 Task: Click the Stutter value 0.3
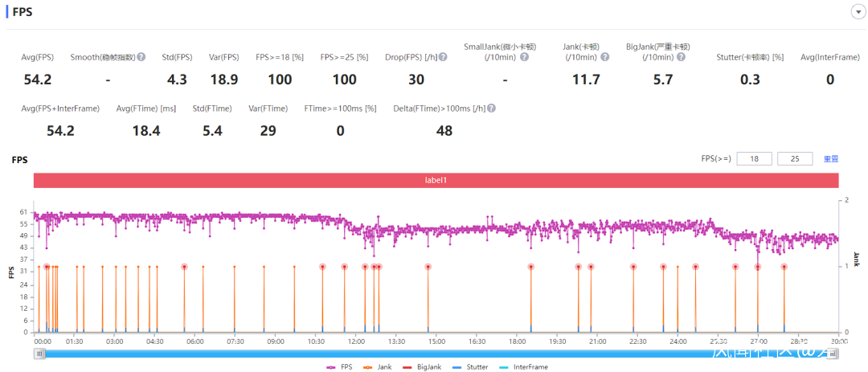click(750, 80)
